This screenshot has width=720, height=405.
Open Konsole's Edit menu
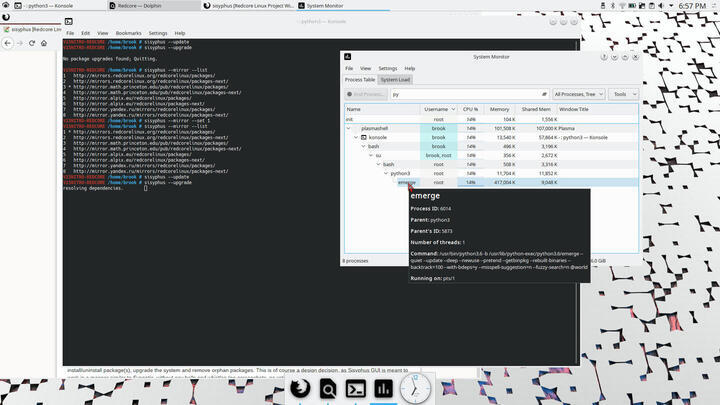click(x=85, y=33)
